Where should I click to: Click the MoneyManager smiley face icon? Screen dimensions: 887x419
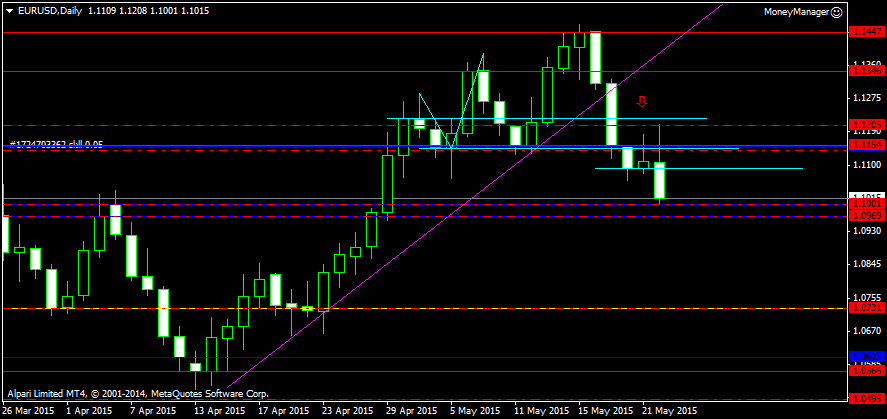[x=837, y=12]
